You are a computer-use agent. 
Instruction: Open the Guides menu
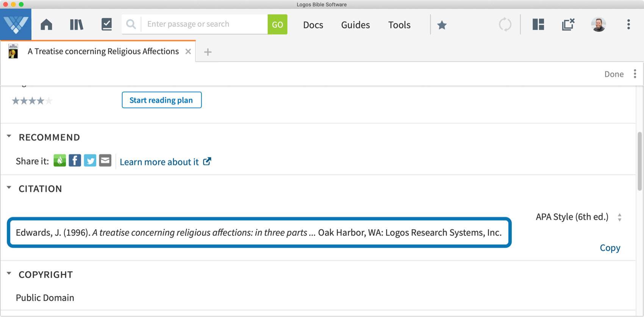click(x=355, y=25)
